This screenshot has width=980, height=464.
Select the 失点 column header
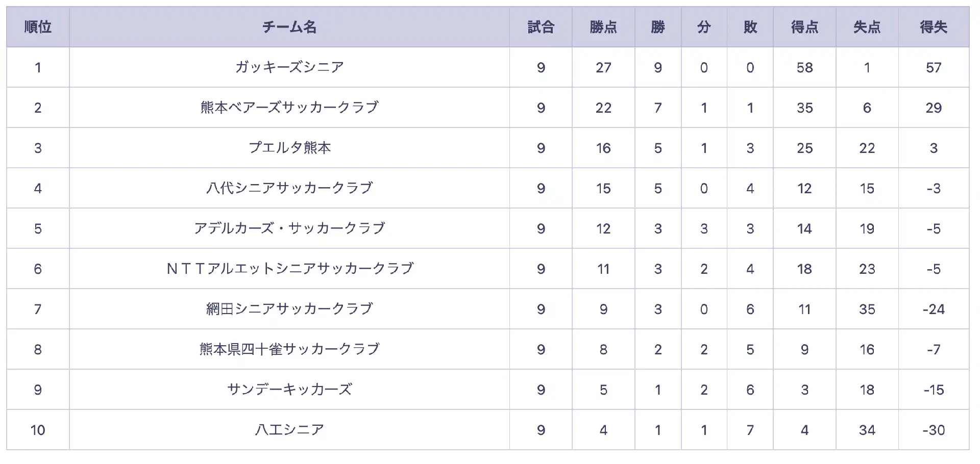click(x=867, y=27)
